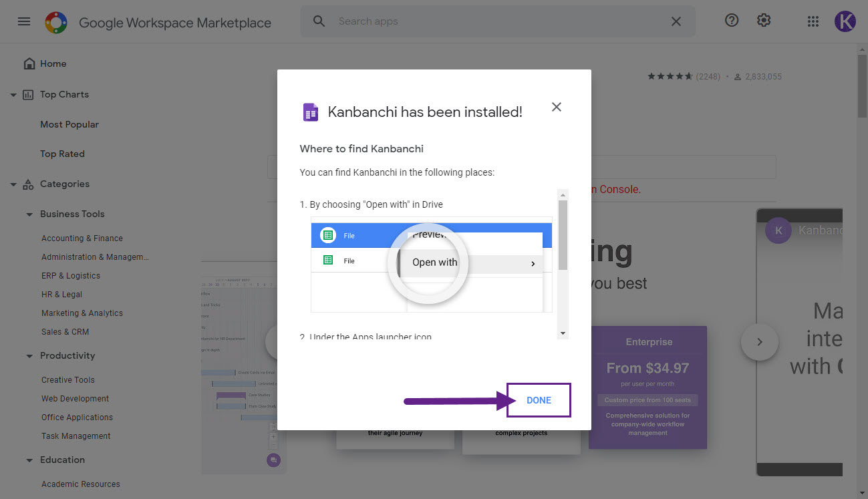Screen dimensions: 868x499
Task: Click the "Open with" Drive illustration
Action: [x=432, y=264]
